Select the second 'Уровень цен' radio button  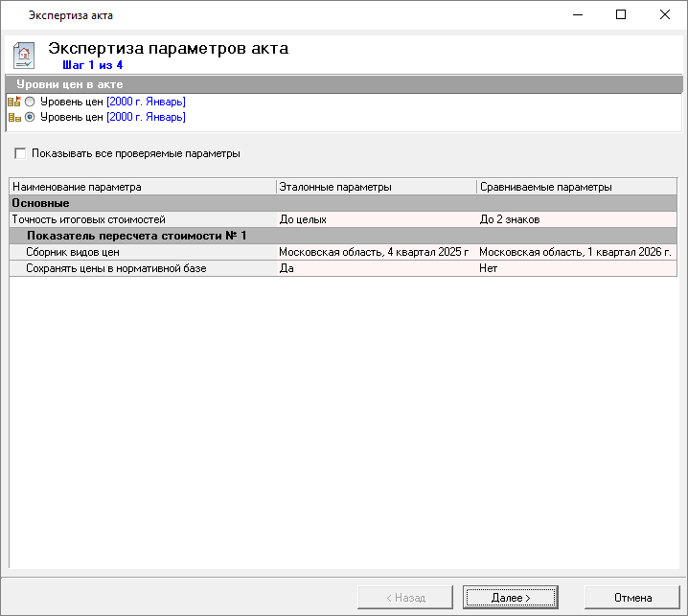pos(31,118)
